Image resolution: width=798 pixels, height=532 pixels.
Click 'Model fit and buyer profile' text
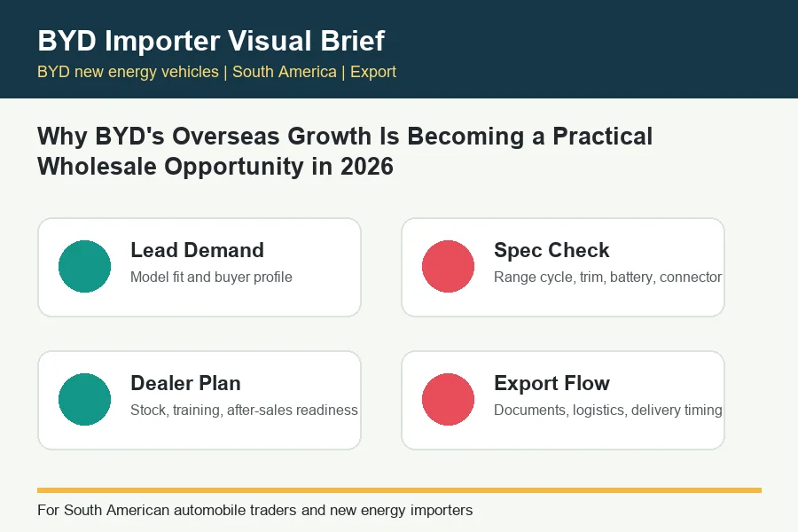(211, 277)
